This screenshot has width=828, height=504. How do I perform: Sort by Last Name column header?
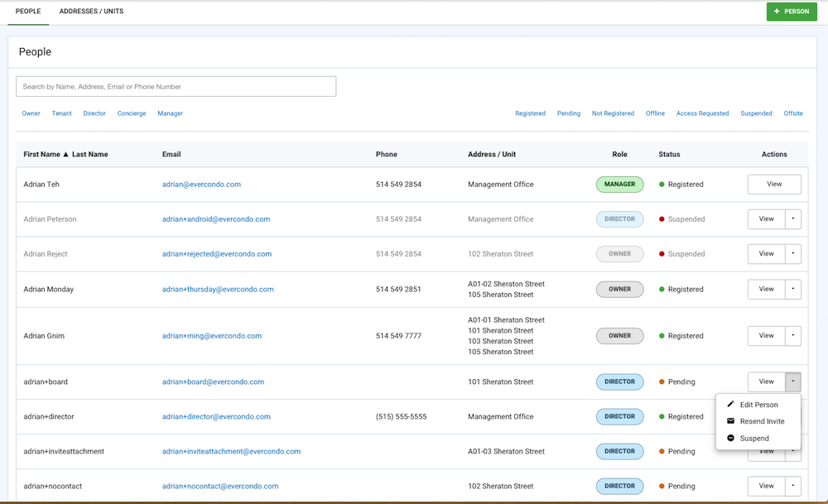[89, 154]
